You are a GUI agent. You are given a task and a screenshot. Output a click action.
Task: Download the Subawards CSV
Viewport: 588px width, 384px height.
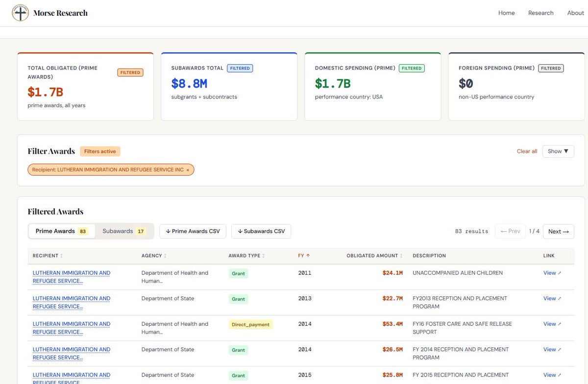261,231
